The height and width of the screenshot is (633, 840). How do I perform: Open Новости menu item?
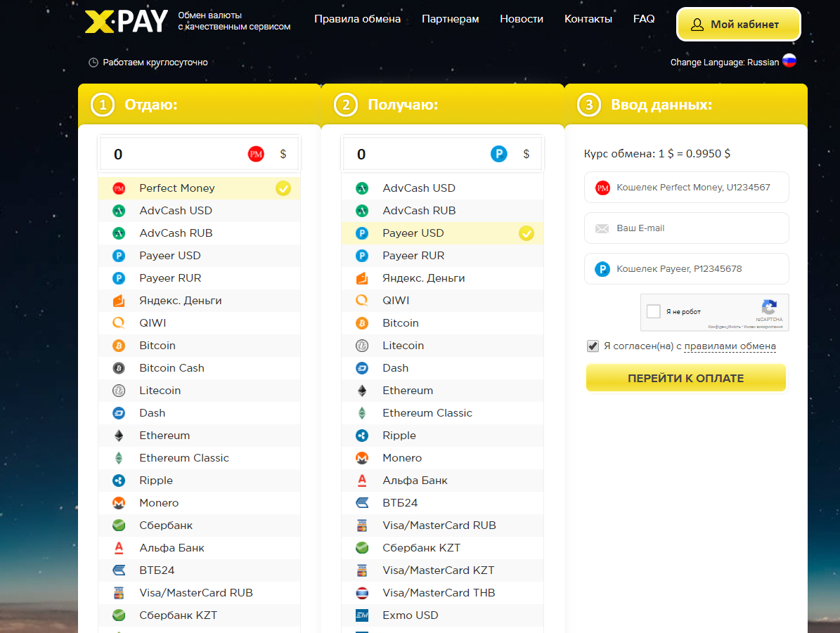coord(522,19)
